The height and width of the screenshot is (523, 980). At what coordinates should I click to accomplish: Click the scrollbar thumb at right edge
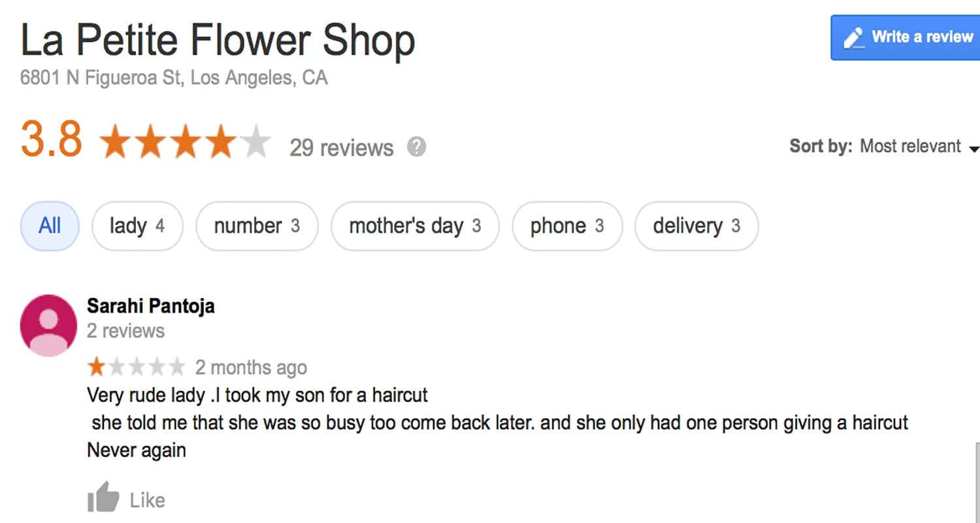coord(977,482)
